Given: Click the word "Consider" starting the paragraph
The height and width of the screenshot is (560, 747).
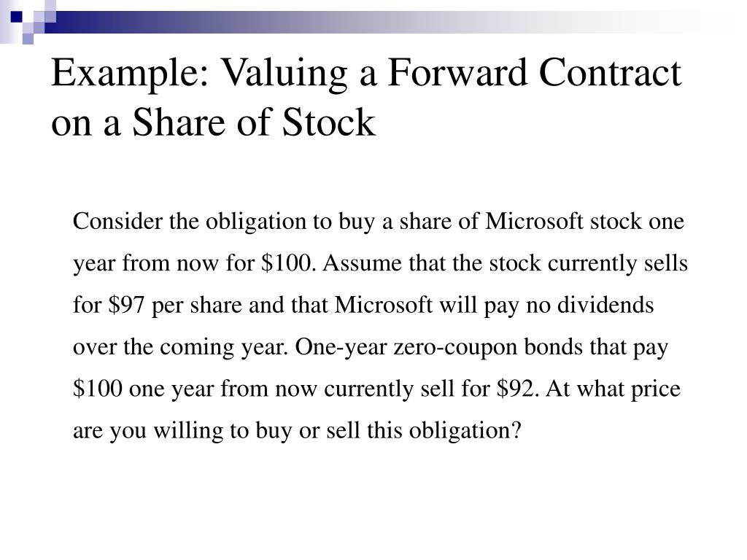Looking at the screenshot, I should pos(118,221).
